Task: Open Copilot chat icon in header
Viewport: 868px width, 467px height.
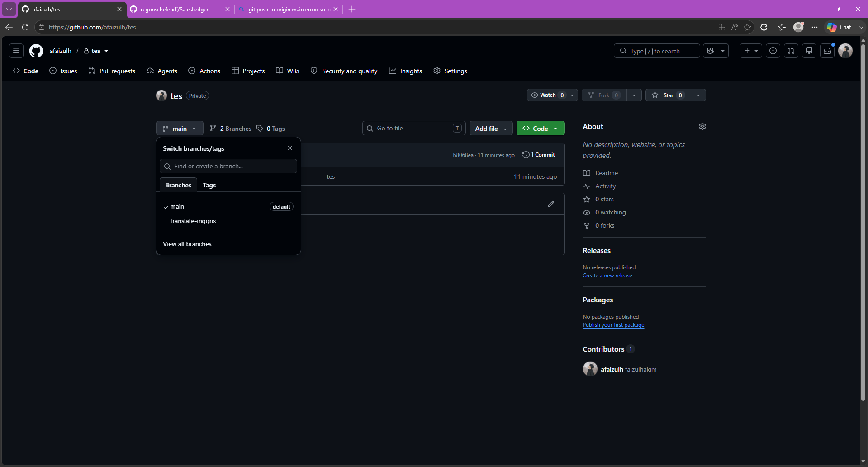Action: pos(710,51)
